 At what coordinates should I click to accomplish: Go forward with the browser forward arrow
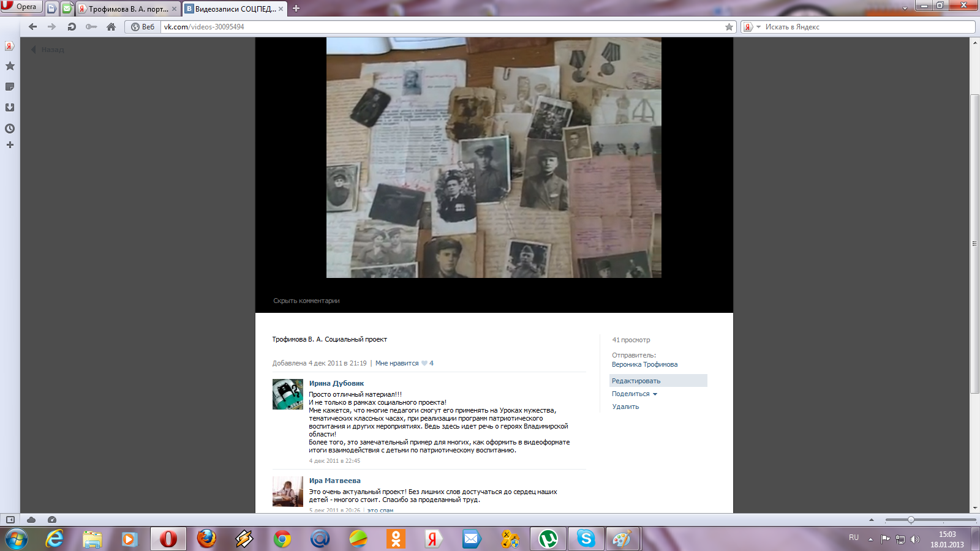[x=51, y=27]
